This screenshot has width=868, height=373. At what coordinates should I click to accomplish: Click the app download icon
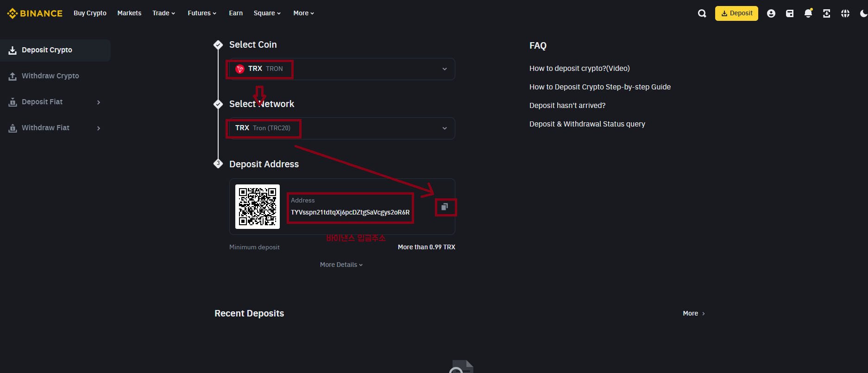(x=827, y=13)
